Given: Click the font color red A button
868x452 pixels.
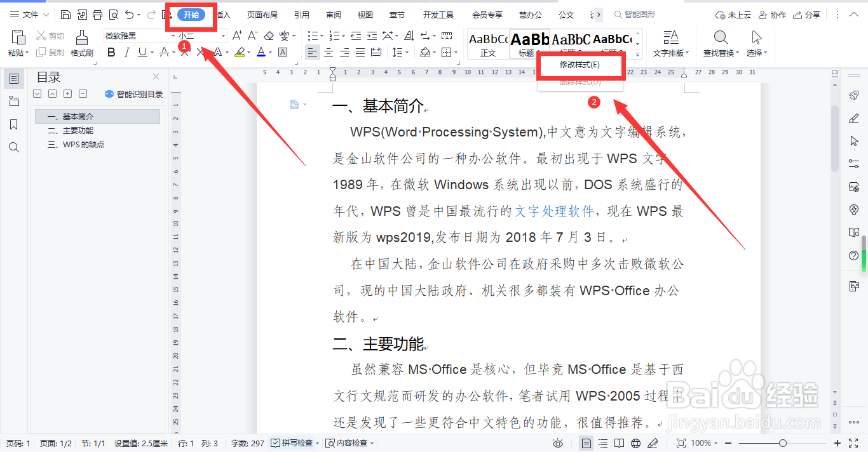Looking at the screenshot, I should [261, 53].
